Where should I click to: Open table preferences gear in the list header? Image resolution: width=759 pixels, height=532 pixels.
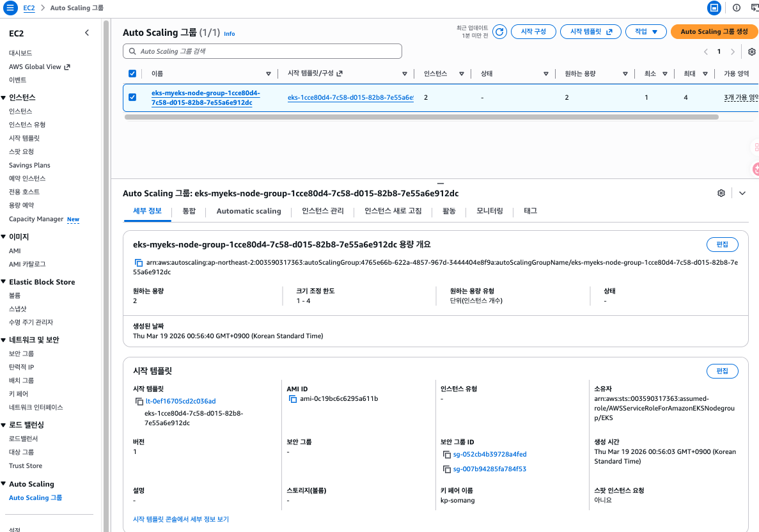click(752, 52)
